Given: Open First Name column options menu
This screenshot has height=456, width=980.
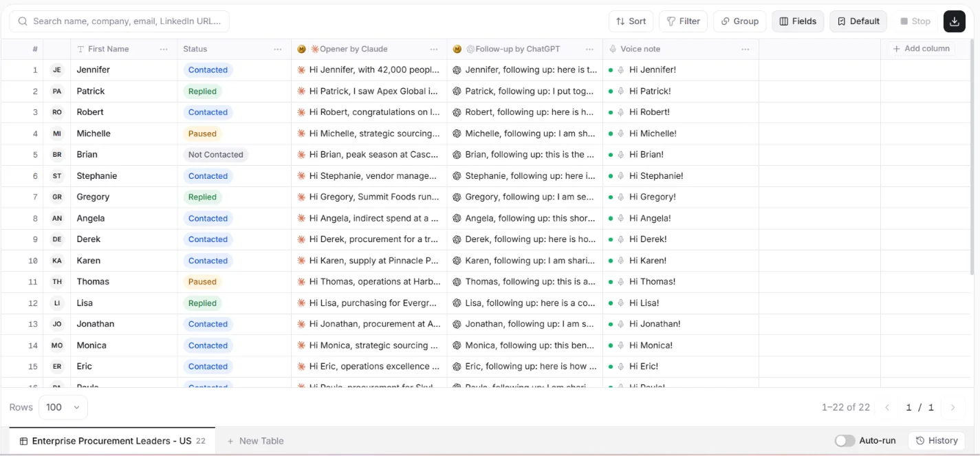Looking at the screenshot, I should tap(164, 49).
